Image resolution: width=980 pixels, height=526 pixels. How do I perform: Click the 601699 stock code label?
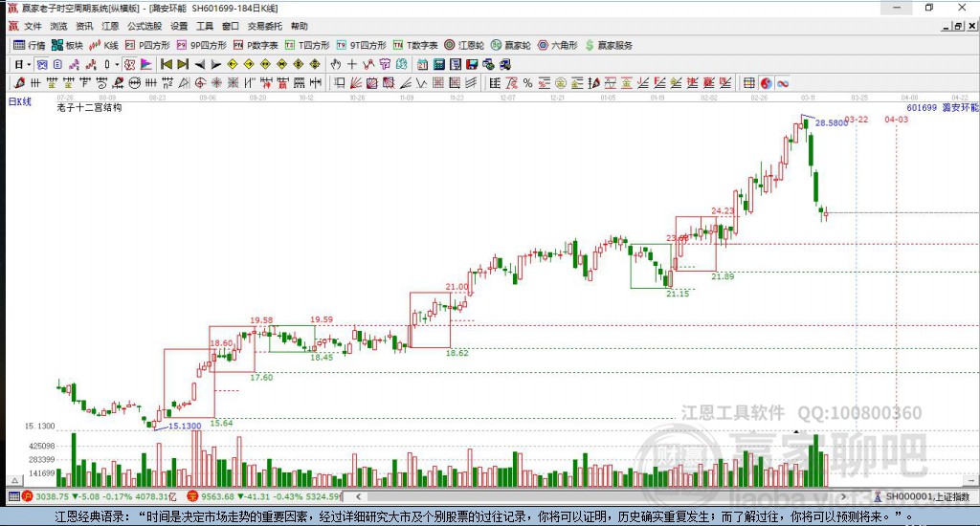pos(922,107)
